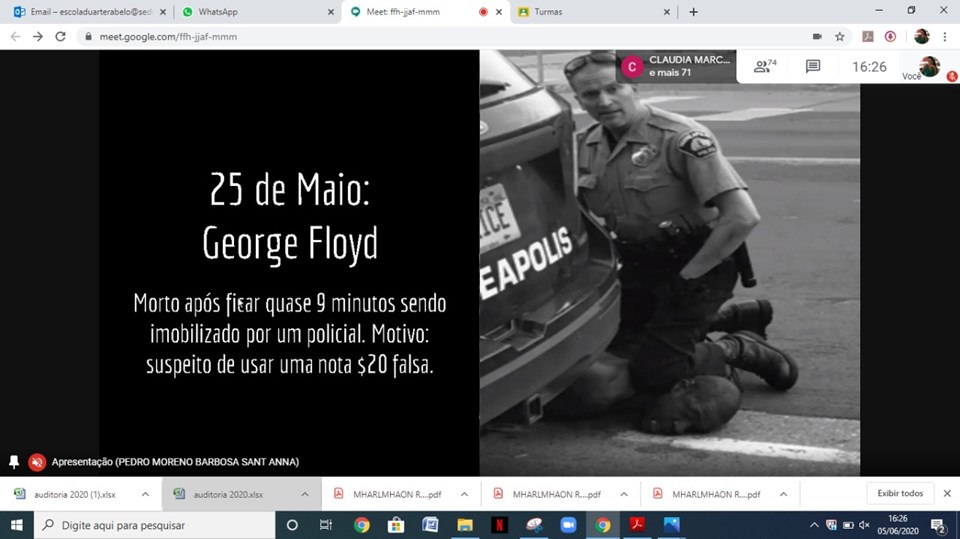Close the downloads bar
The height and width of the screenshot is (539, 960).
tap(947, 493)
